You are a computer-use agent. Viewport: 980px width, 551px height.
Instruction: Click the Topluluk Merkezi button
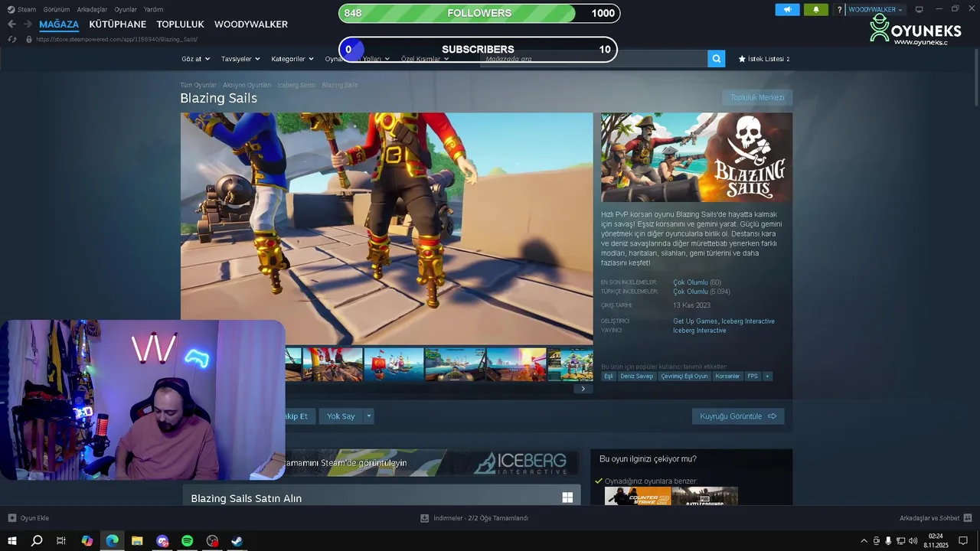coord(757,98)
